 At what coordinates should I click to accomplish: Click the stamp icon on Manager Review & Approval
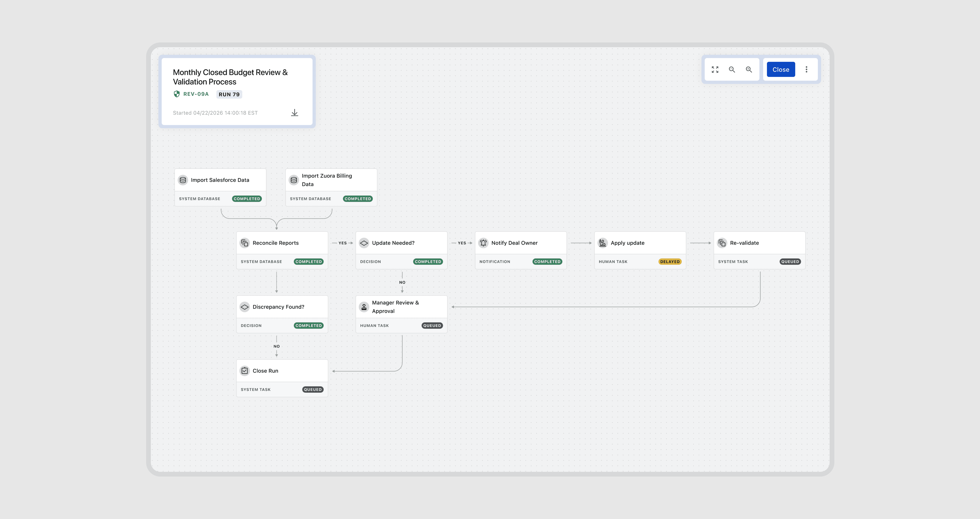click(x=364, y=307)
